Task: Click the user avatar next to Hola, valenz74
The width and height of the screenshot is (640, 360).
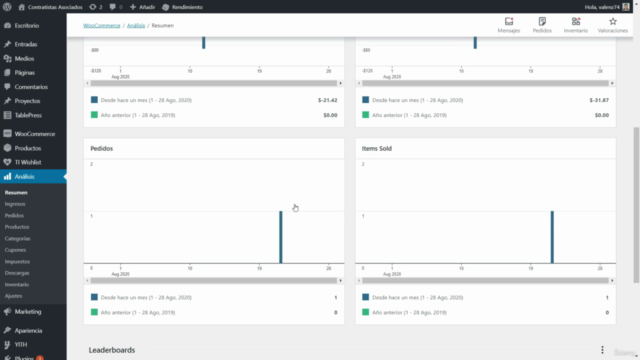Action: (x=626, y=7)
